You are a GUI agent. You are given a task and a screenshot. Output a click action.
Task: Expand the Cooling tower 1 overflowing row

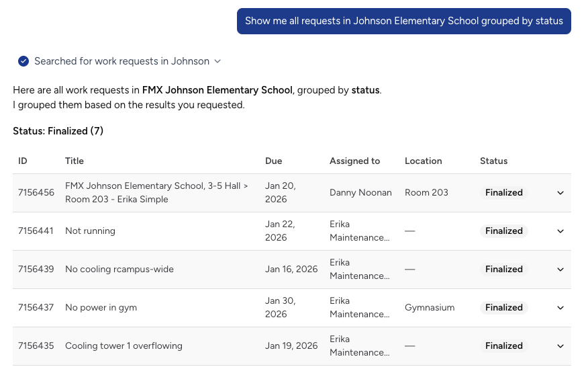coord(560,346)
